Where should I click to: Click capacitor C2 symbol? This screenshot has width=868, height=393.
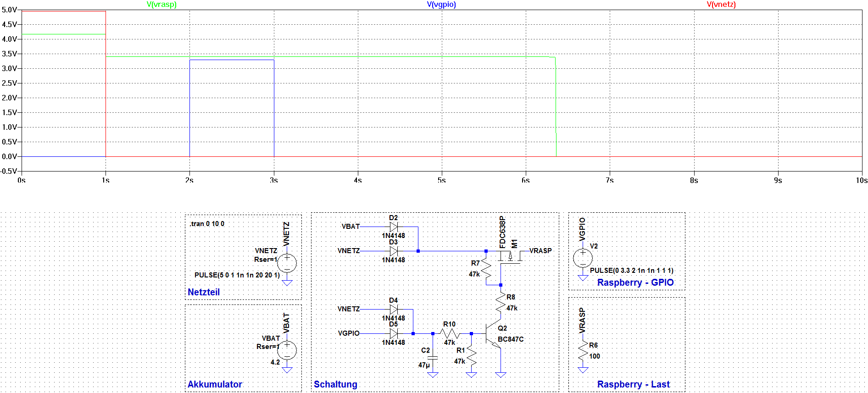(433, 357)
